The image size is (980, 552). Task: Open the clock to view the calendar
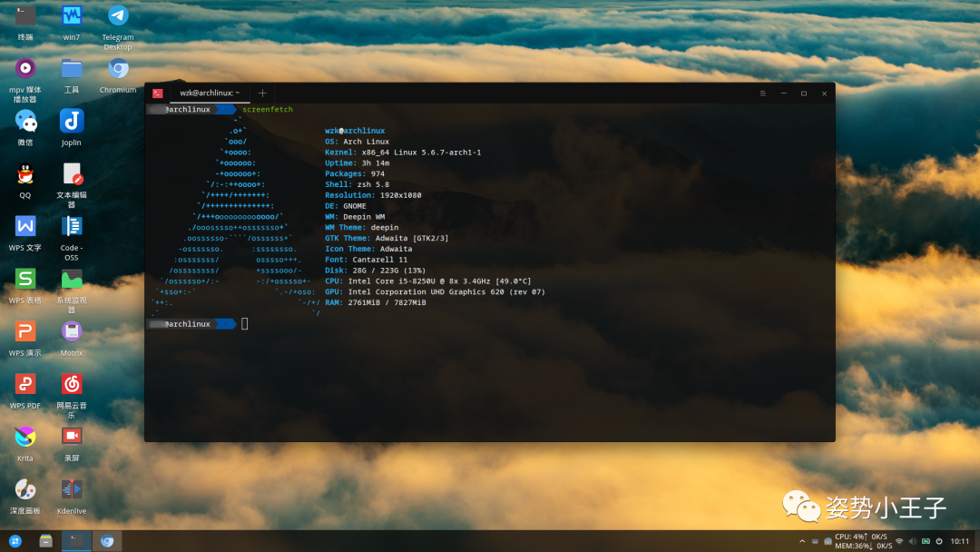pyautogui.click(x=962, y=541)
